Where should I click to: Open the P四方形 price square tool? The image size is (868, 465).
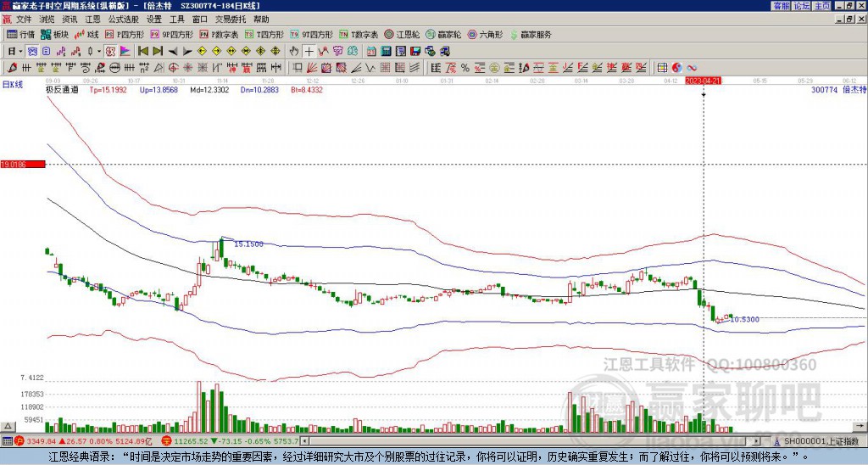click(x=125, y=34)
